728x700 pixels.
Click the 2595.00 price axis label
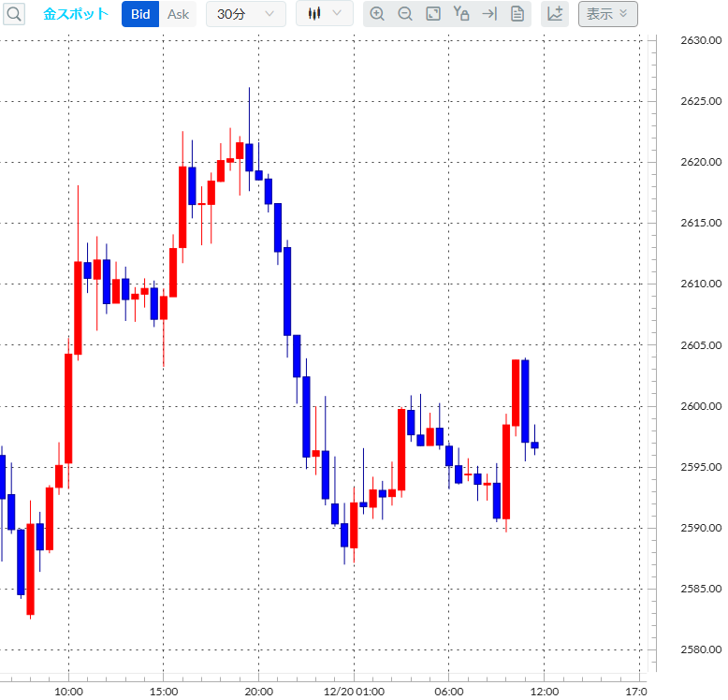pos(701,467)
